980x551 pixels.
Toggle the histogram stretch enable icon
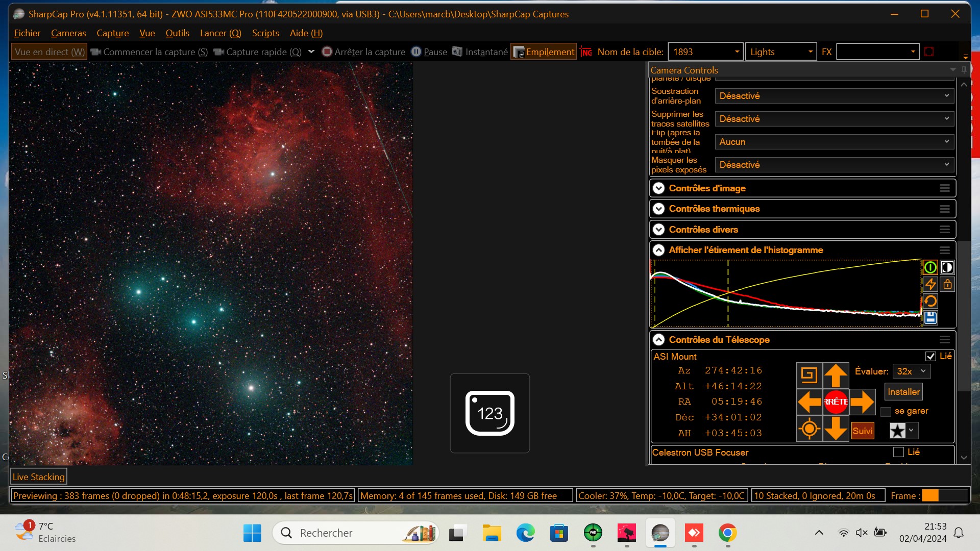(930, 267)
